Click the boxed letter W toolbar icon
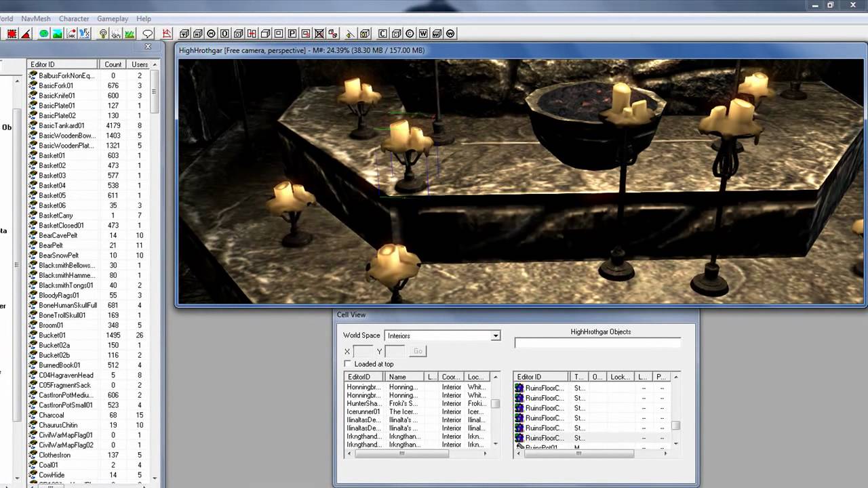868x488 pixels. 423,33
